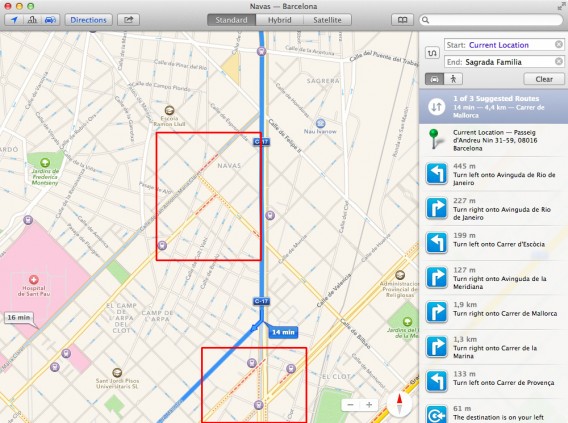Click the EL CLOT neighborhood label

[x=336, y=377]
